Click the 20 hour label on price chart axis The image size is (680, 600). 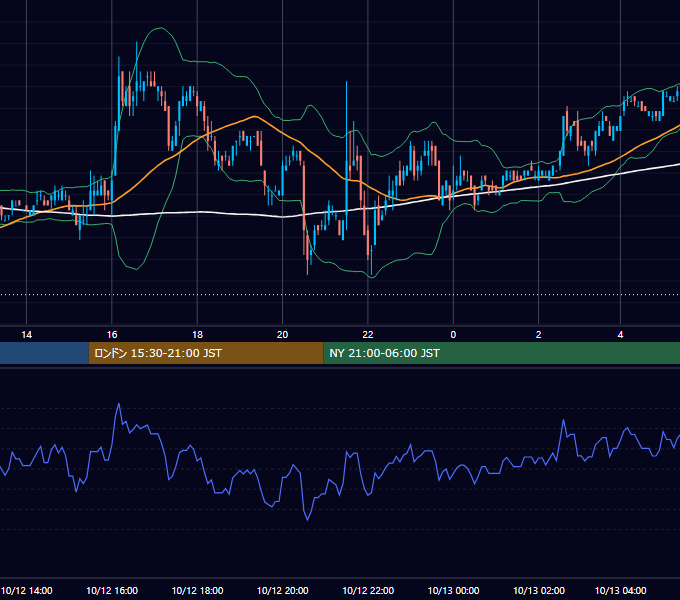(x=282, y=335)
